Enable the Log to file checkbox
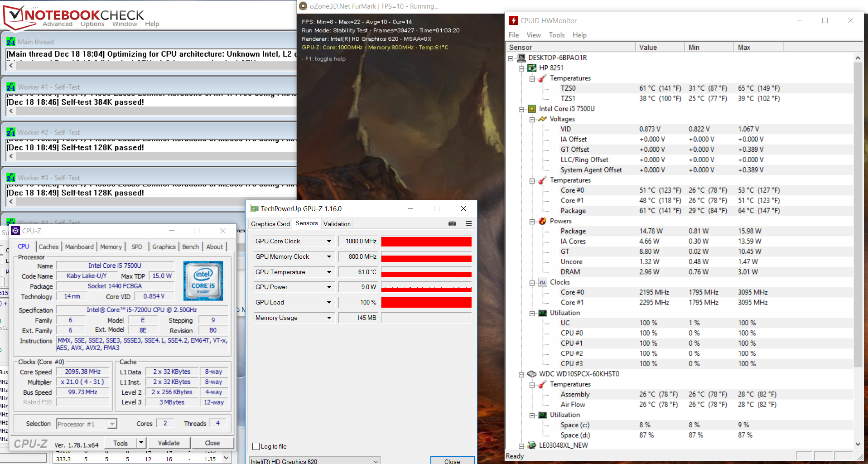The height and width of the screenshot is (464, 868). pos(256,446)
